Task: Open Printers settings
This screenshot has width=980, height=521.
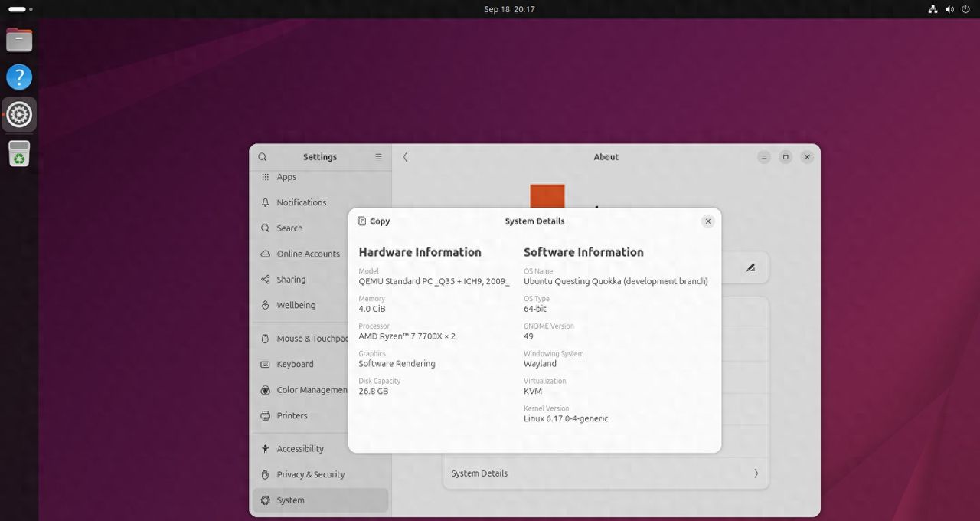Action: pos(292,415)
